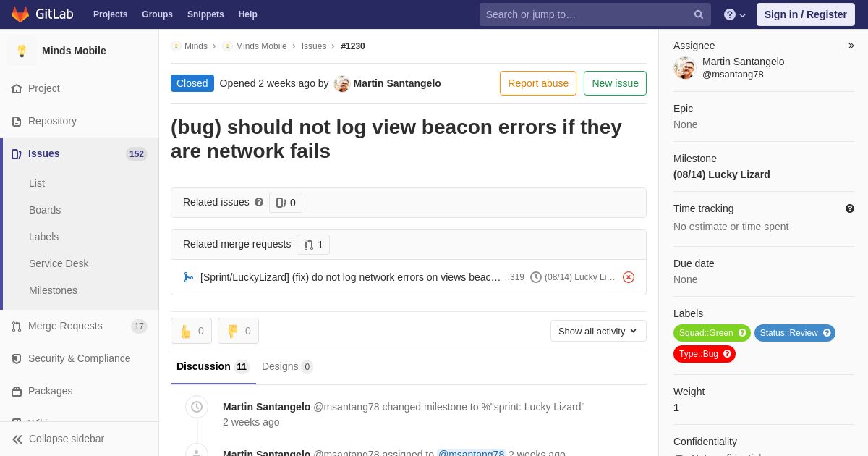Collapse the right sidebar with the double arrow

[851, 46]
